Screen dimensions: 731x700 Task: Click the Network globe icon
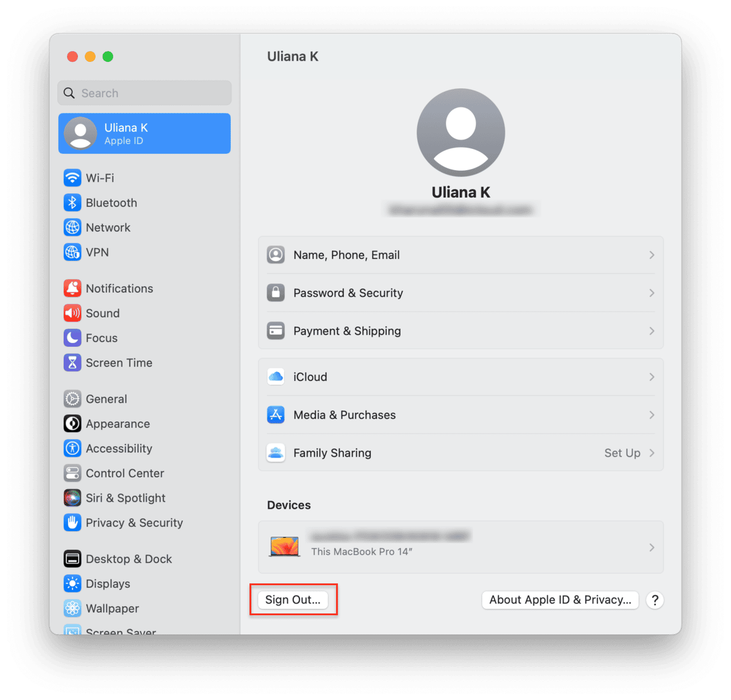coord(72,227)
